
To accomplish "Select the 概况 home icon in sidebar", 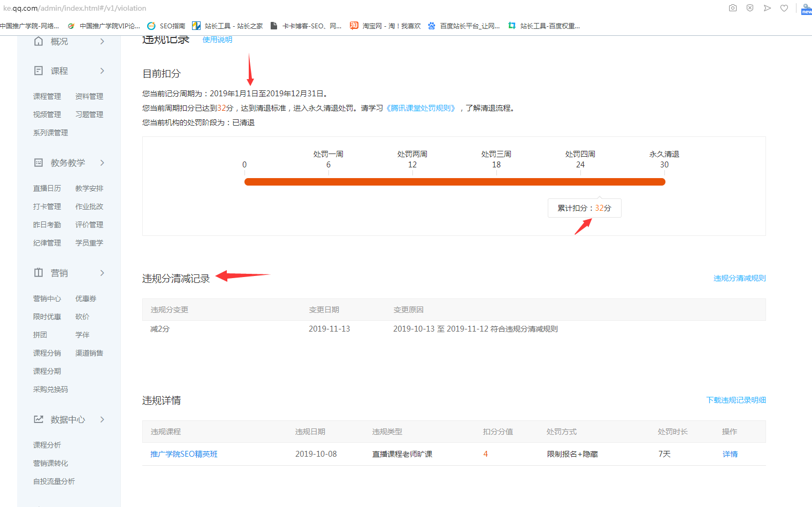I will pyautogui.click(x=39, y=41).
